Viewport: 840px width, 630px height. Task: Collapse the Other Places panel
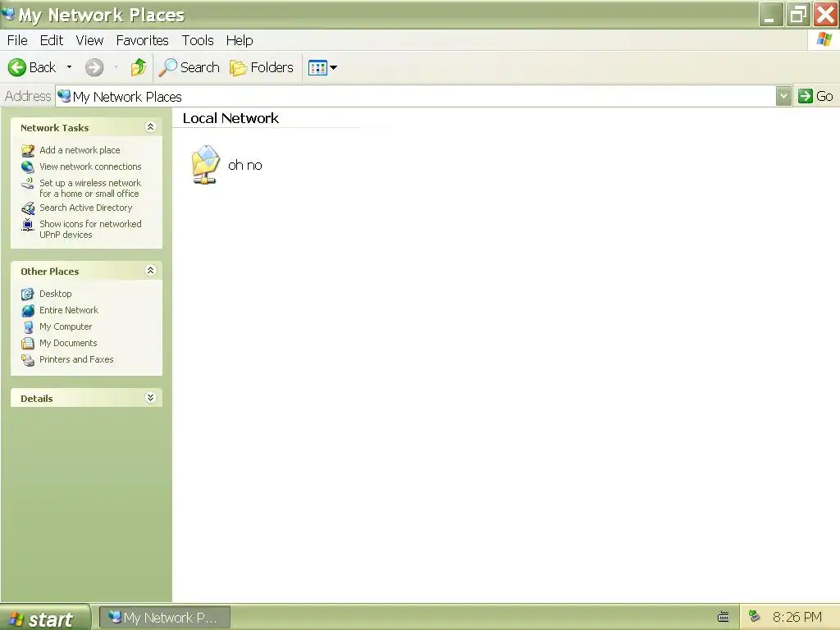[x=151, y=271]
